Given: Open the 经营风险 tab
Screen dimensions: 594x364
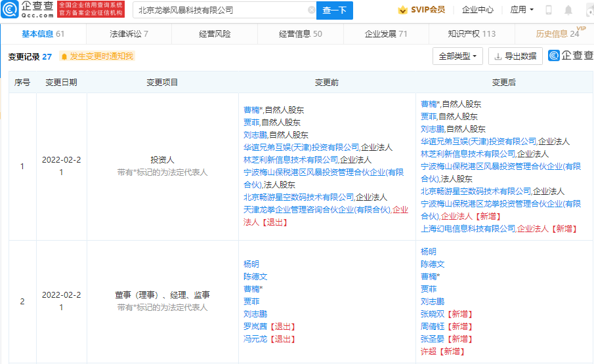Looking at the screenshot, I should 215,34.
